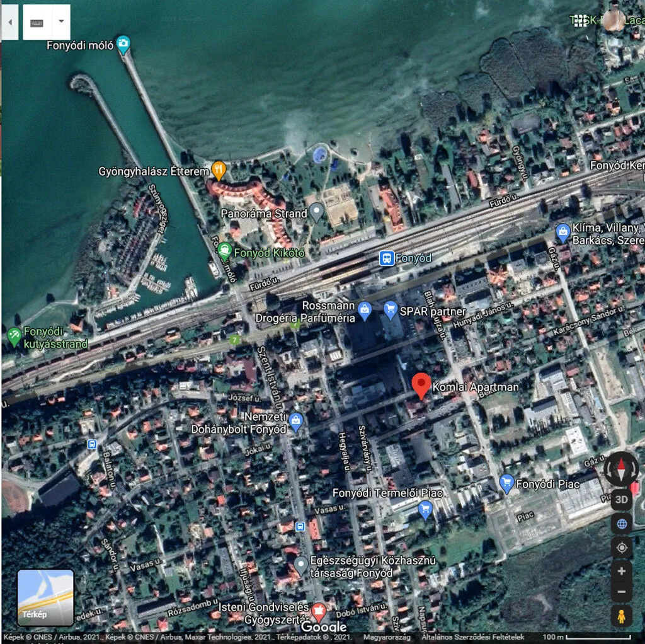Open the Magyarország link in footer
Image resolution: width=645 pixels, height=644 pixels.
click(x=386, y=637)
